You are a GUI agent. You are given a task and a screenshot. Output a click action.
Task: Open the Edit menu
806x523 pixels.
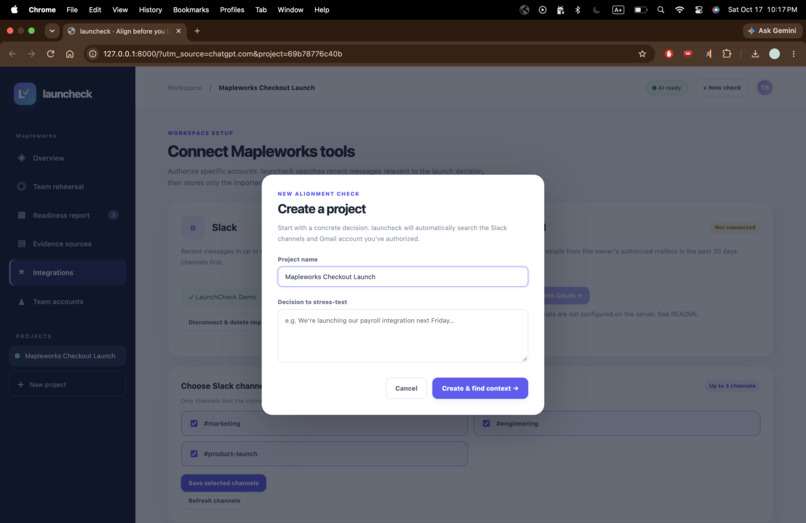click(95, 10)
